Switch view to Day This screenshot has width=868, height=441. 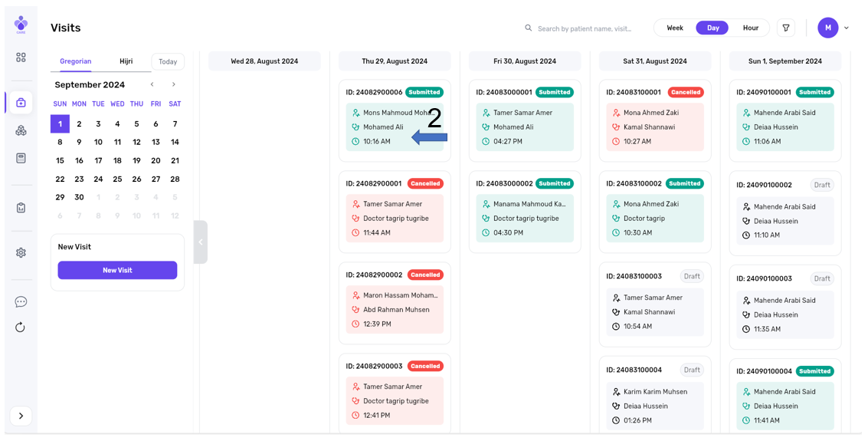712,28
